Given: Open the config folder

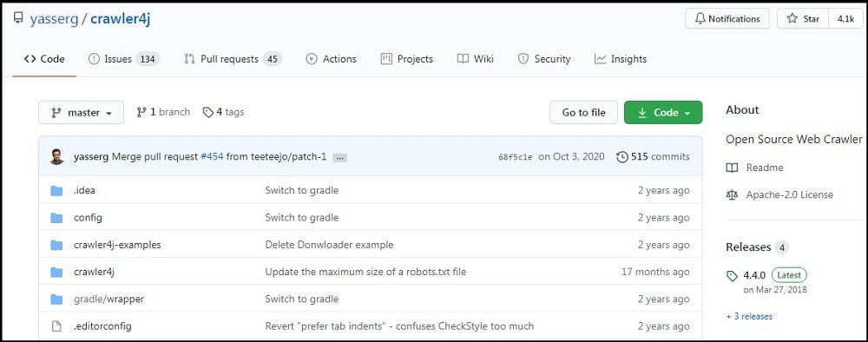Looking at the screenshot, I should pos(88,218).
